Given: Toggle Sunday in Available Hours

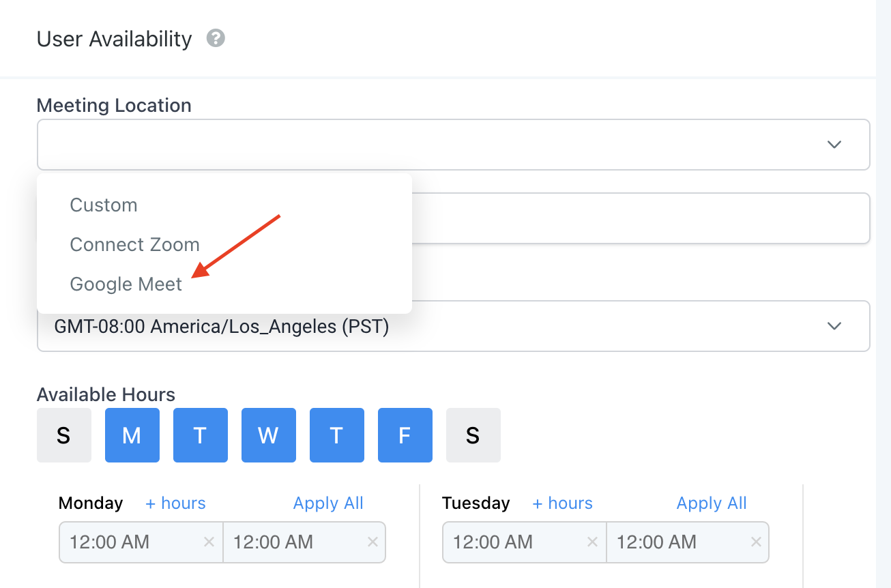Looking at the screenshot, I should click(x=63, y=435).
